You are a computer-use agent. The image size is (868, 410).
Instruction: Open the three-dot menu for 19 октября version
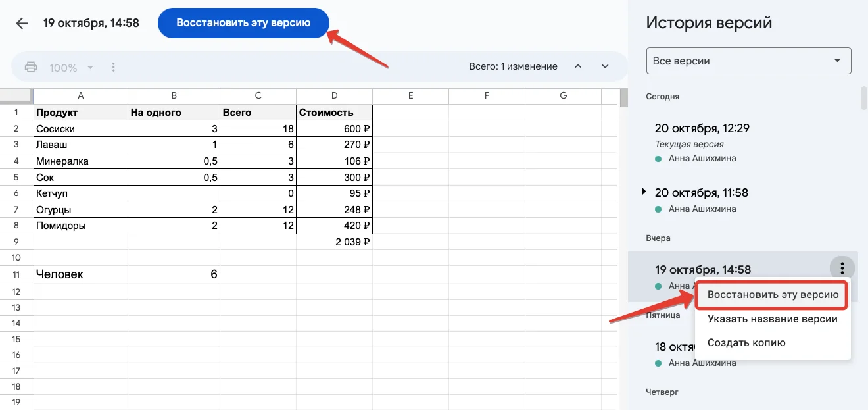coord(842,268)
